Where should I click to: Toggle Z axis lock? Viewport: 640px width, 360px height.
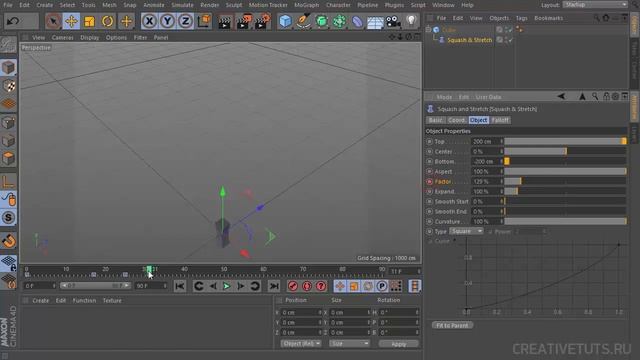pyautogui.click(x=185, y=21)
